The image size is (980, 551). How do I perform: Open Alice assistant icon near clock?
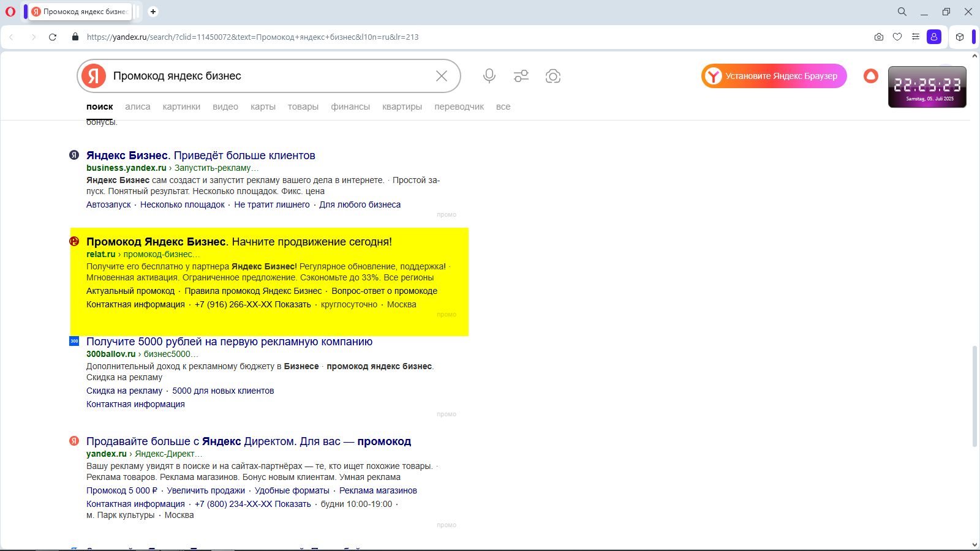(871, 76)
